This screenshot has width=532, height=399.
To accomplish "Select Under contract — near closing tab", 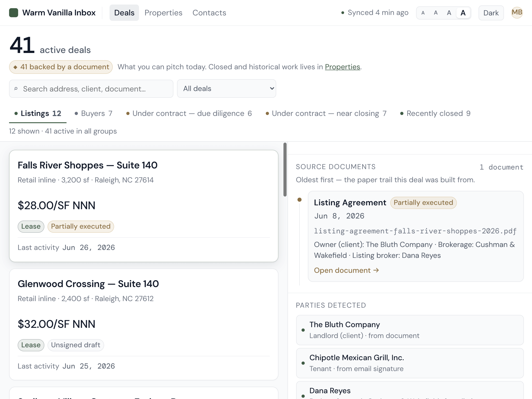I will (x=326, y=113).
